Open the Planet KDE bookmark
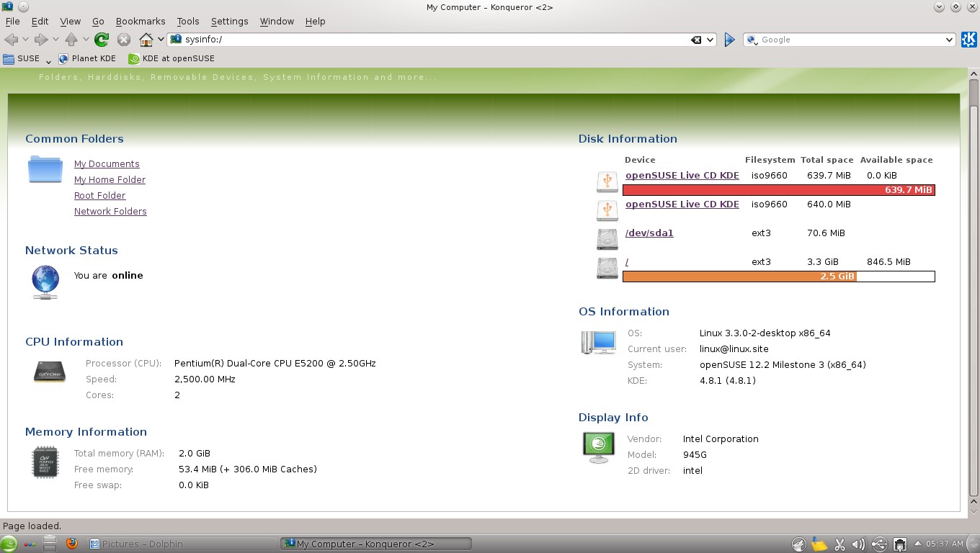980x553 pixels. tap(87, 58)
